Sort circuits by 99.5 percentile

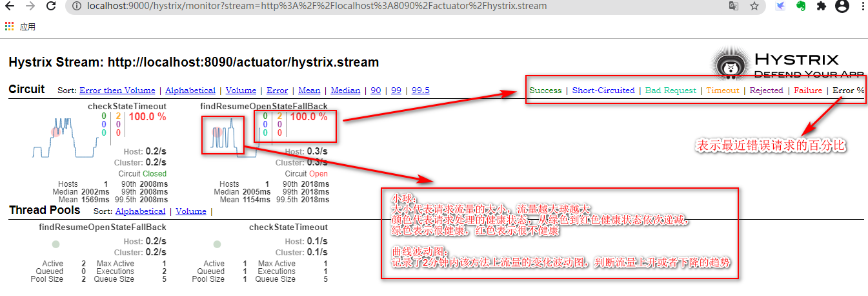point(421,90)
